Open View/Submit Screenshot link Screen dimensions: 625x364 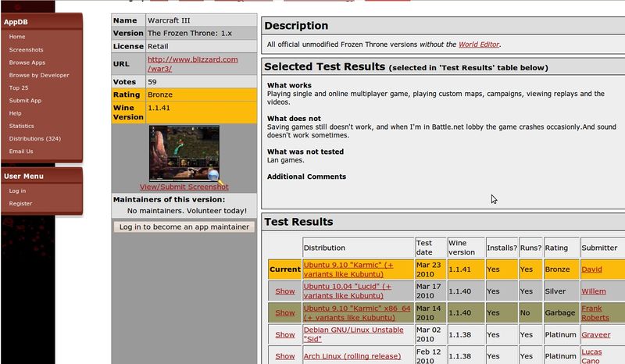point(184,187)
